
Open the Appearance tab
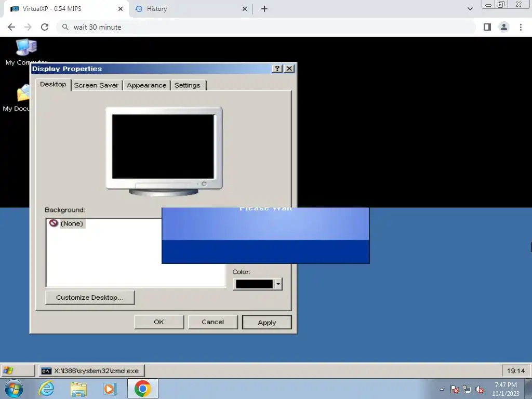click(x=147, y=85)
